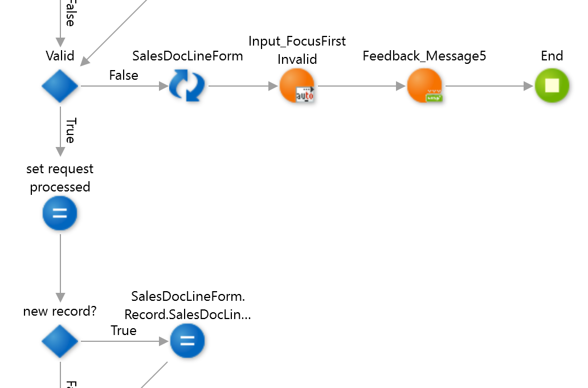Select the Input_FocusFirstInvalid orange action node
Image resolution: width=588 pixels, height=388 pixels.
tap(297, 86)
